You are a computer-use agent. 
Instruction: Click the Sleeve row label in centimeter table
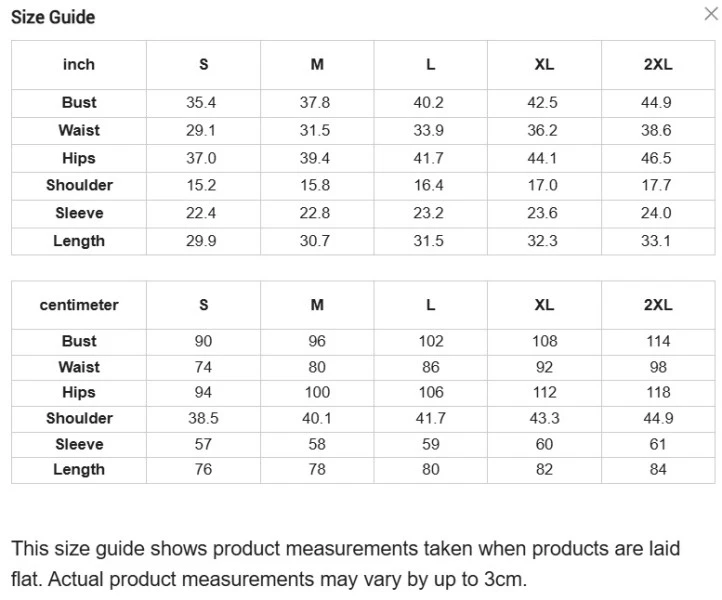click(x=79, y=444)
